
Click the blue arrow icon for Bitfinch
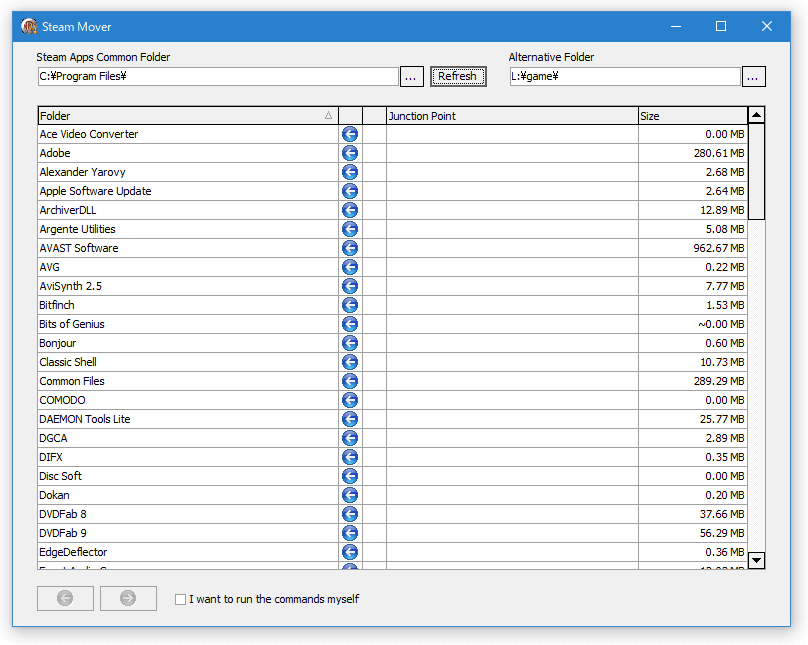[350, 305]
